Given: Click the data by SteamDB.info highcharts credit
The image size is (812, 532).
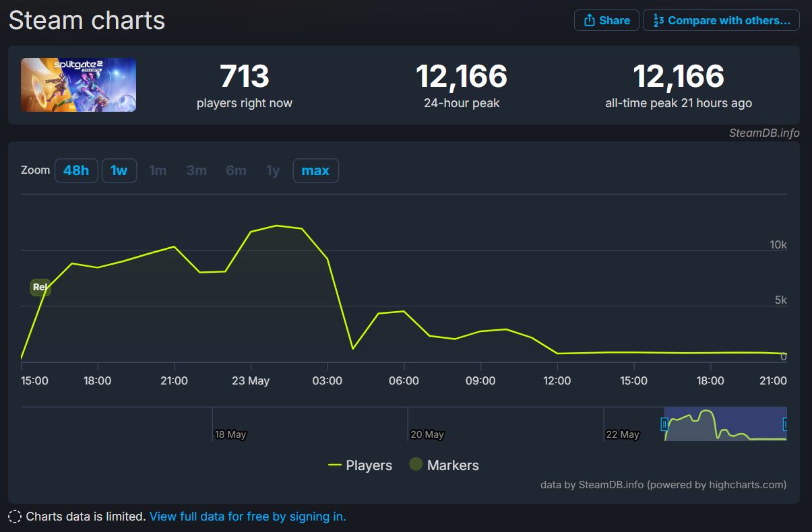Looking at the screenshot, I should (663, 484).
